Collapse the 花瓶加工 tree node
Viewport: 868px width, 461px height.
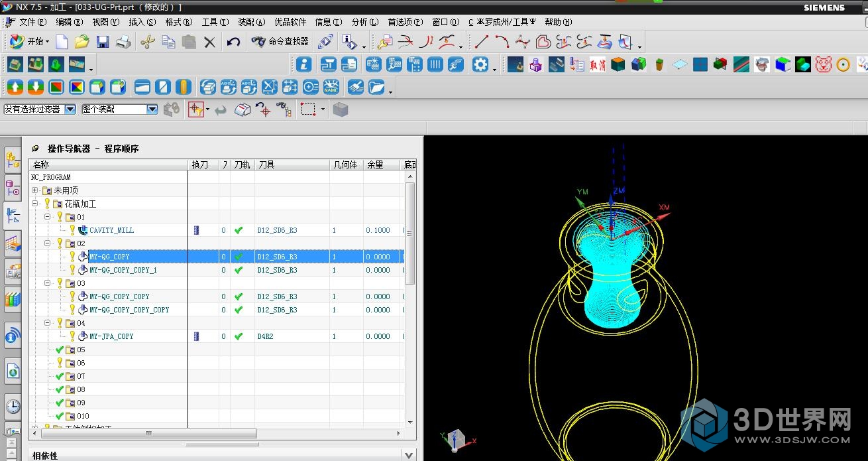(34, 204)
